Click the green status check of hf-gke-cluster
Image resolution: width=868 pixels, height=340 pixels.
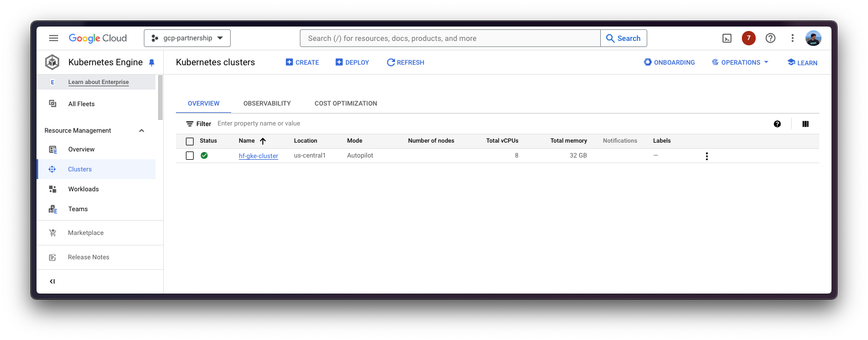tap(204, 155)
